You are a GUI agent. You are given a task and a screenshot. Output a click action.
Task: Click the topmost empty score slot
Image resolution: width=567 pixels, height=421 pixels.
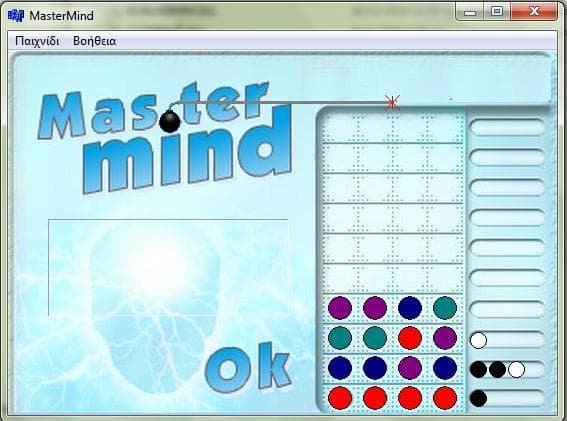point(507,127)
